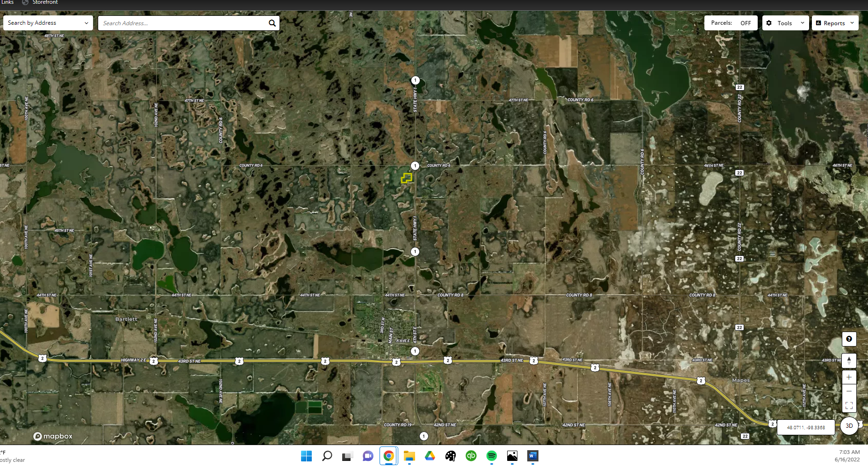Image resolution: width=868 pixels, height=467 pixels.
Task: Reset map bearing with compass button
Action: 849,361
